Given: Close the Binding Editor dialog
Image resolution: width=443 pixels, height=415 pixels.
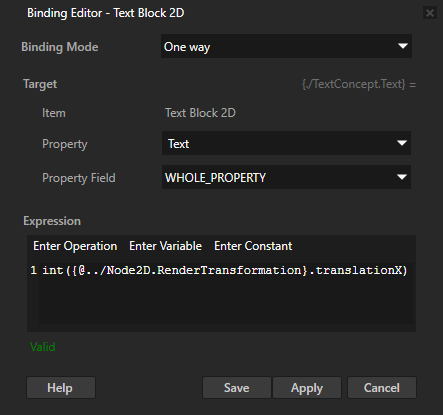Looking at the screenshot, I should pos(430,13).
